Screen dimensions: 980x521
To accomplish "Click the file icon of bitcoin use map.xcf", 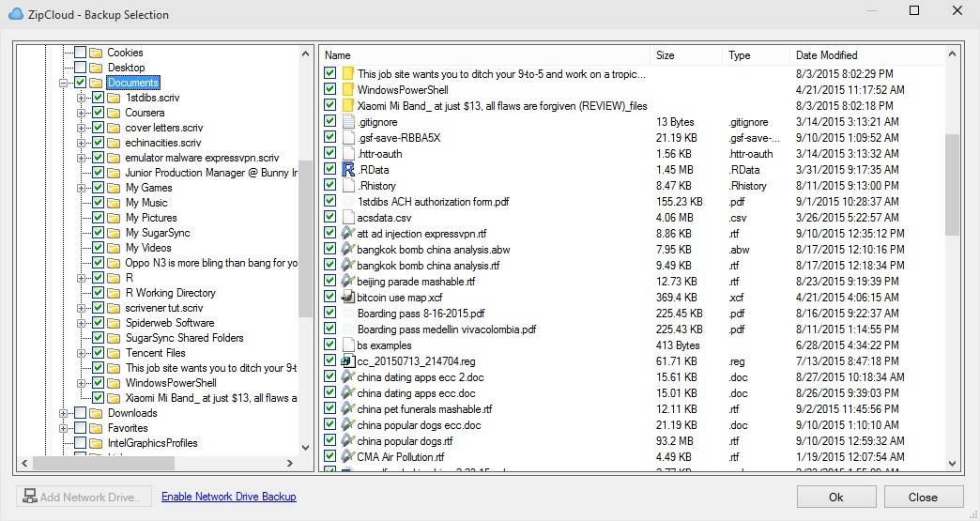I will pos(348,298).
